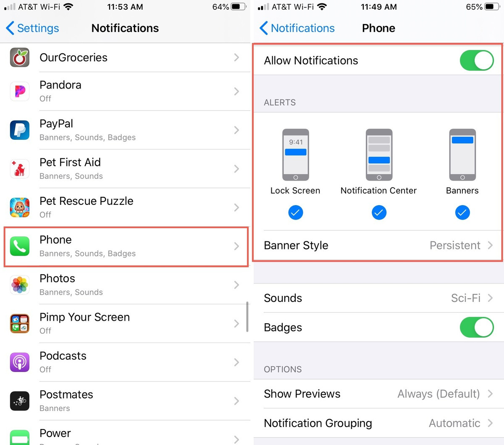Screen dimensions: 504x445
Task: Open Sounds Sci-Fi setting
Action: coord(379,298)
